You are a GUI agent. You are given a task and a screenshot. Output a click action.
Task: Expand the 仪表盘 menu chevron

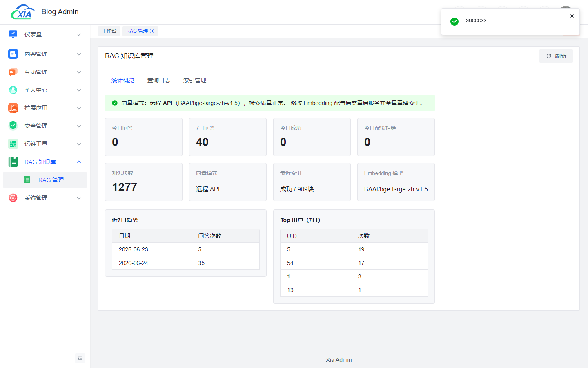pyautogui.click(x=79, y=34)
